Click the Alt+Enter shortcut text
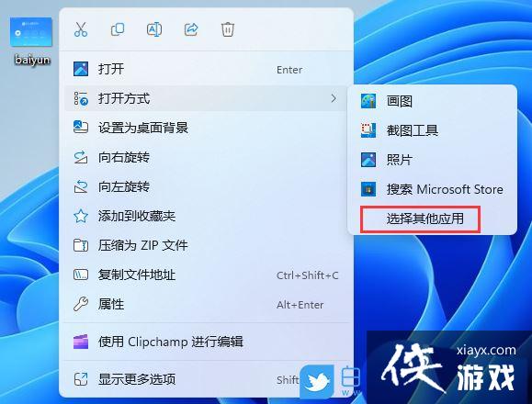The height and width of the screenshot is (404, 532). (x=300, y=305)
